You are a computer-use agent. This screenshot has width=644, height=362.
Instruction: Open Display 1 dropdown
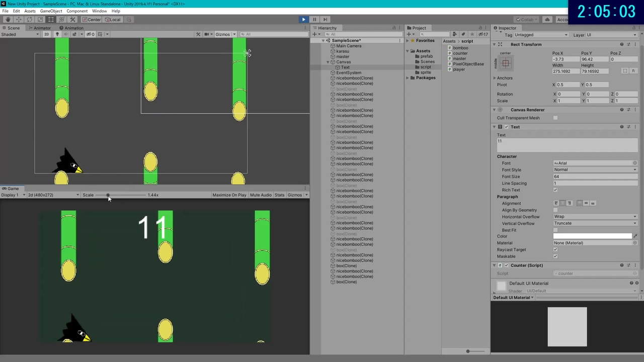pos(13,195)
